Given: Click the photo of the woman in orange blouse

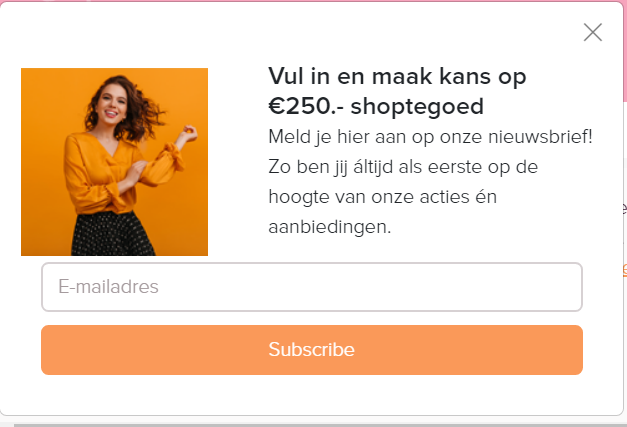Looking at the screenshot, I should tap(114, 162).
